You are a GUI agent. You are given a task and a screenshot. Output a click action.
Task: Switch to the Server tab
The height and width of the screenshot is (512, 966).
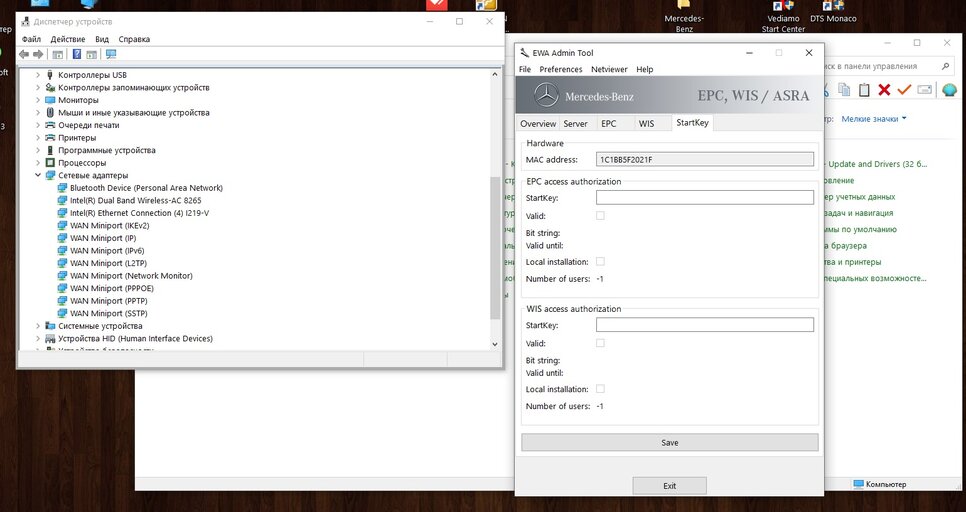[575, 123]
